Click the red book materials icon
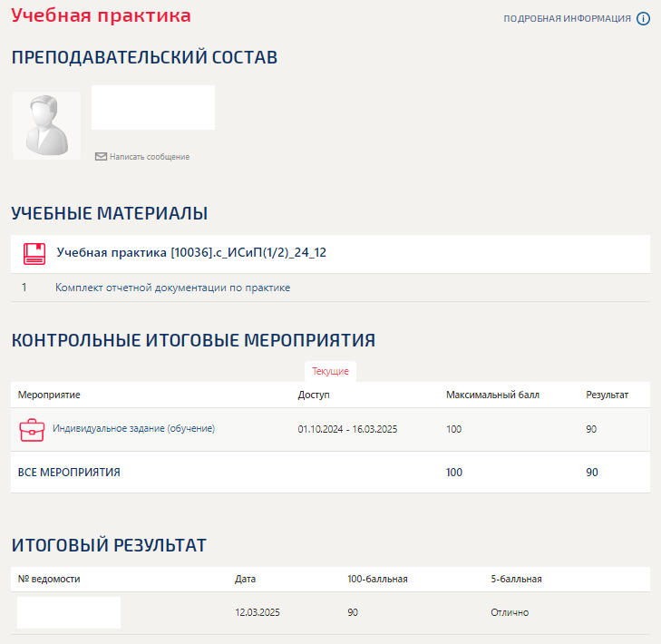This screenshot has width=661, height=644. 34,253
